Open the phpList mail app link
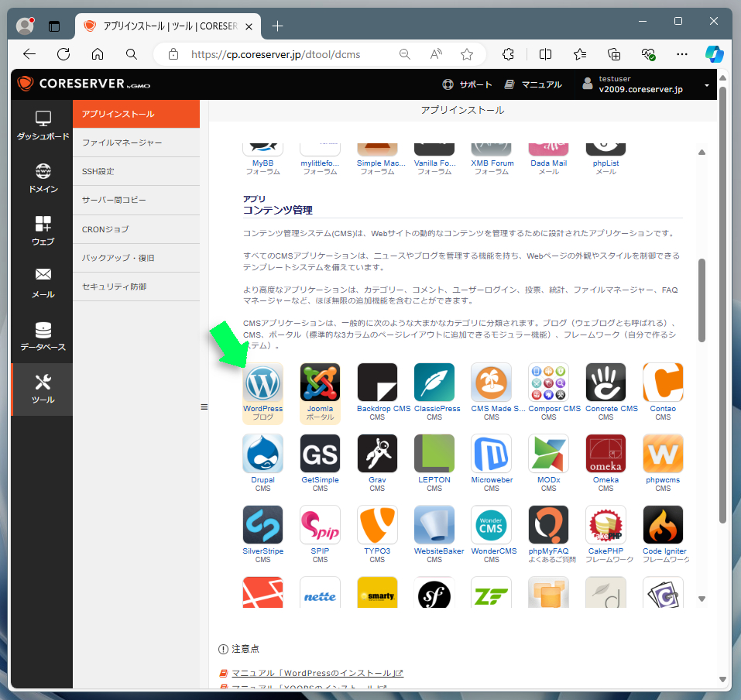This screenshot has width=741, height=700. pyautogui.click(x=605, y=163)
